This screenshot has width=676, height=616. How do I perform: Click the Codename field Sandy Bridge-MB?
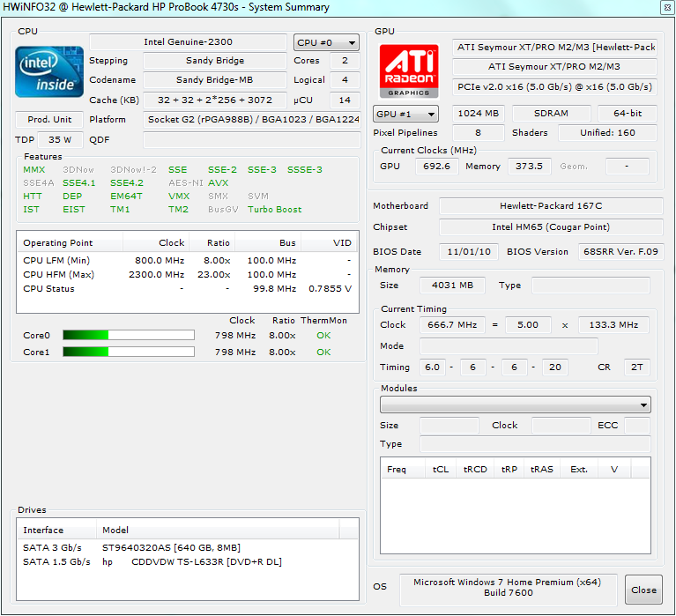tap(215, 79)
